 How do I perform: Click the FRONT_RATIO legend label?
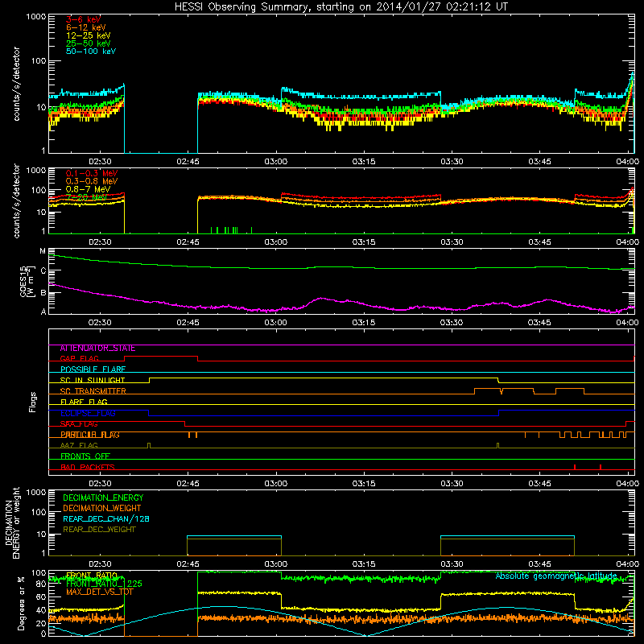(92, 576)
